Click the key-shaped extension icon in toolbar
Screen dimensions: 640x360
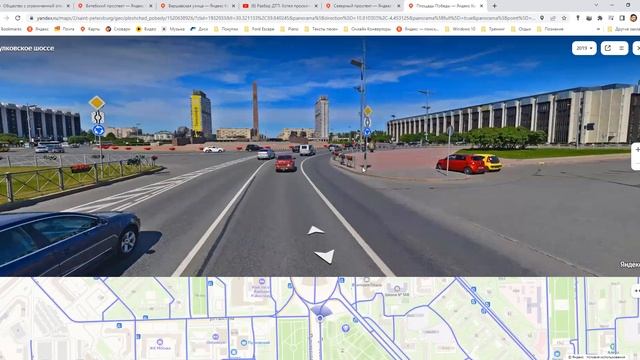pos(578,18)
